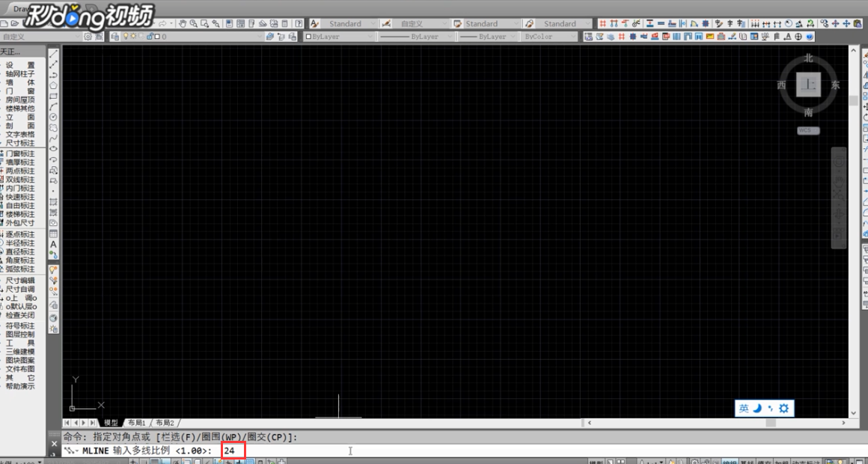The width and height of the screenshot is (868, 464).
Task: Click the 半径标注 command
Action: pos(20,243)
